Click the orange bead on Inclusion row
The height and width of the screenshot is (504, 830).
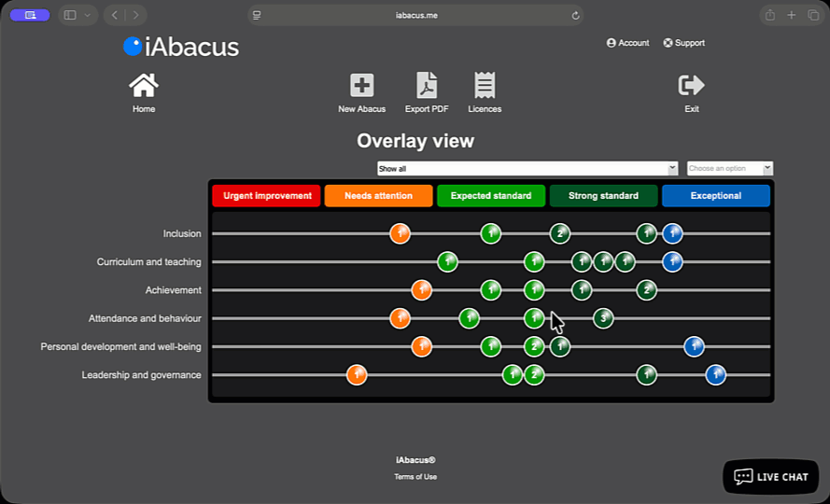coord(401,233)
